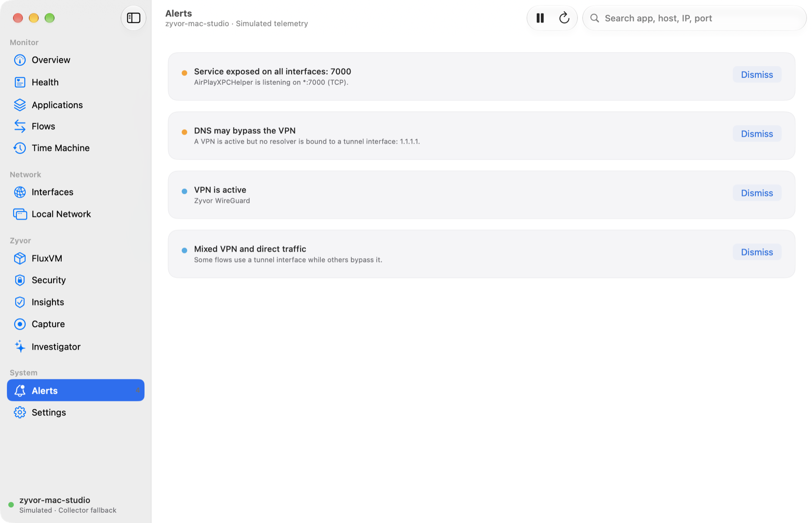
Task: Click the "Service exposed on all interfaces: 7000" title
Action: 272,71
